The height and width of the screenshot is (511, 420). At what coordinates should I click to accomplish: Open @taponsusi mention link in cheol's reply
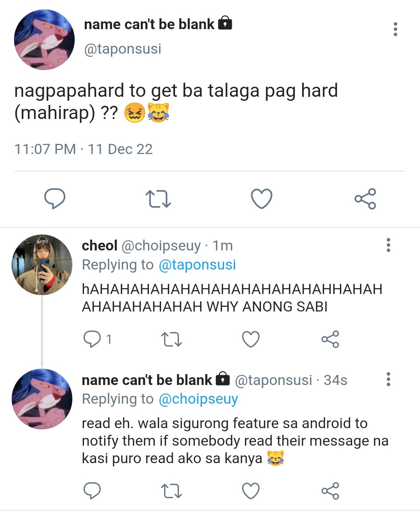(197, 265)
